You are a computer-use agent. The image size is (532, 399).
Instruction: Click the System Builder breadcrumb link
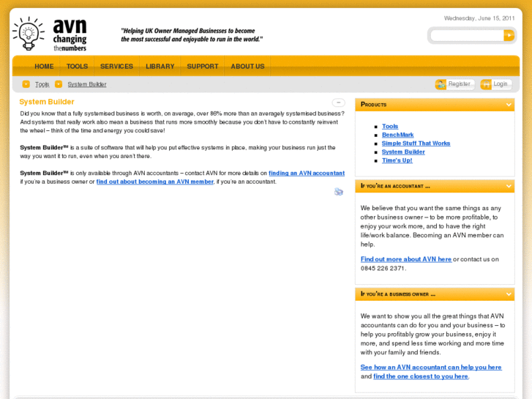(x=87, y=84)
